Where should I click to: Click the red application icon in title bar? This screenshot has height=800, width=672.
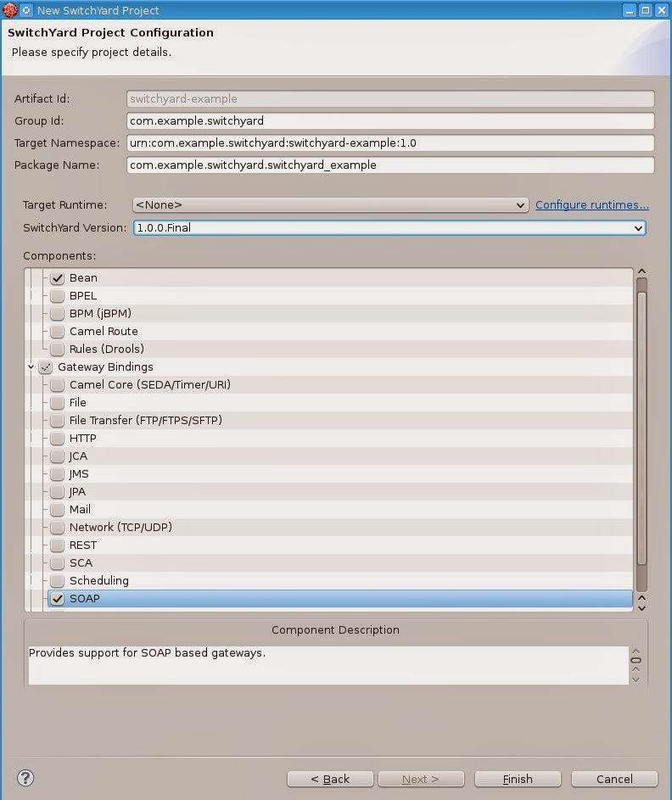[x=9, y=10]
